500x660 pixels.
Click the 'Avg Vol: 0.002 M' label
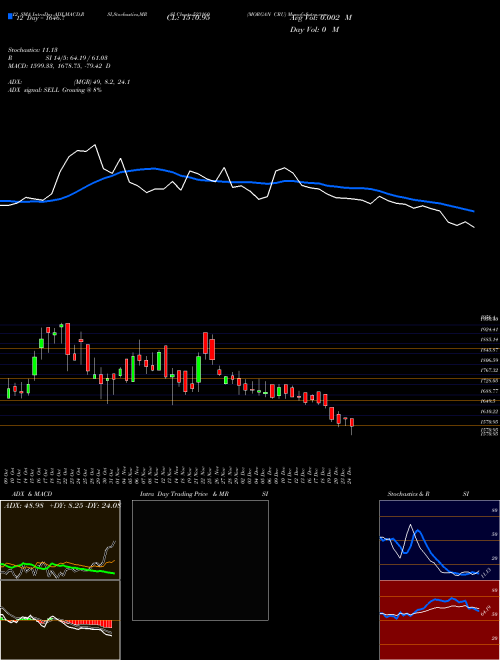(321, 18)
